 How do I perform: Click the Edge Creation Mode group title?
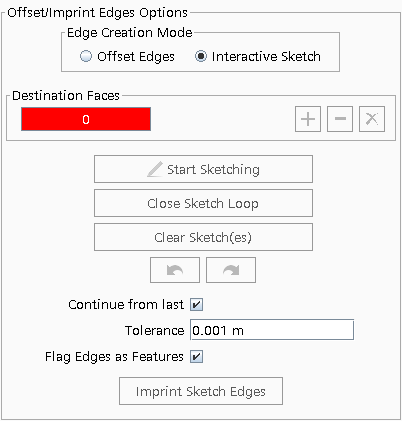[x=130, y=33]
